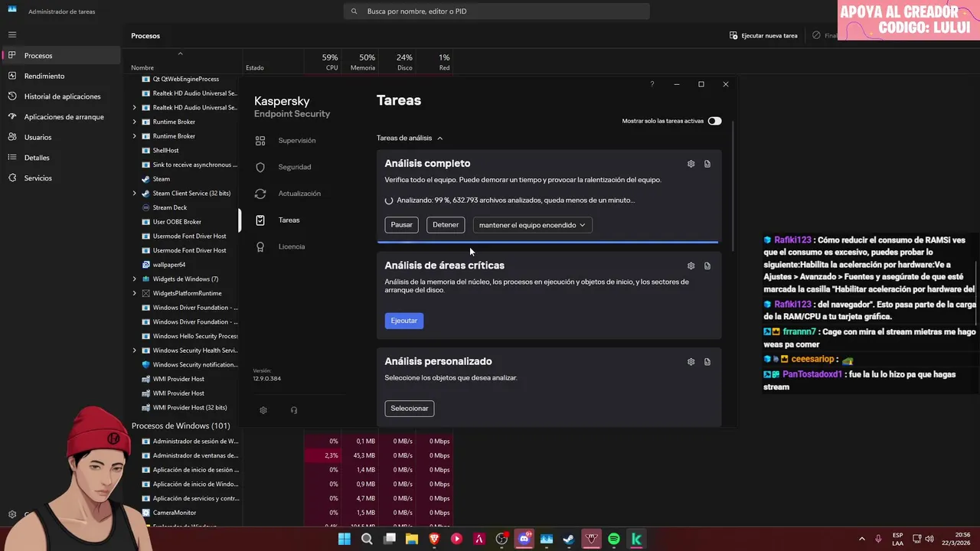Open Historial de aplicaciones in Task Manager

(61, 96)
